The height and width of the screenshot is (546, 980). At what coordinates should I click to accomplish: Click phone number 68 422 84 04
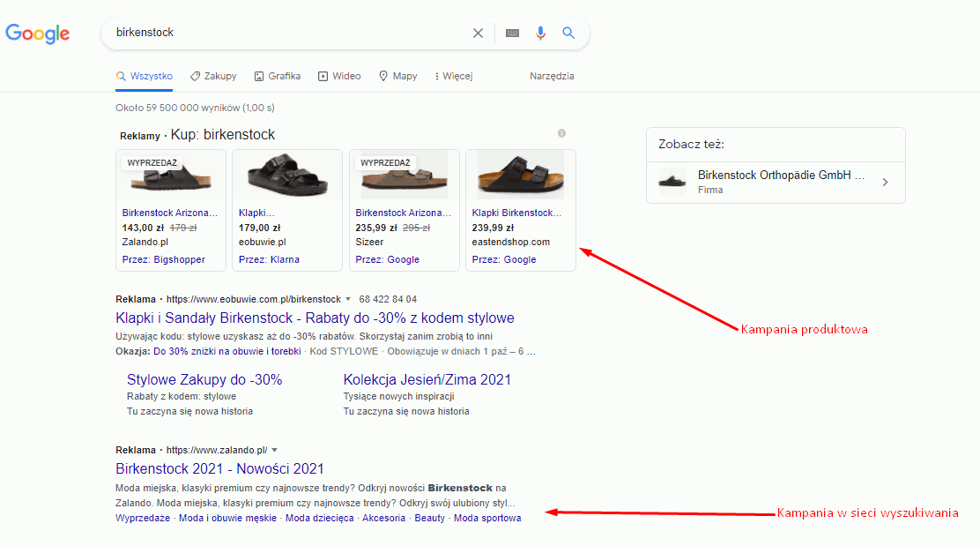point(388,299)
